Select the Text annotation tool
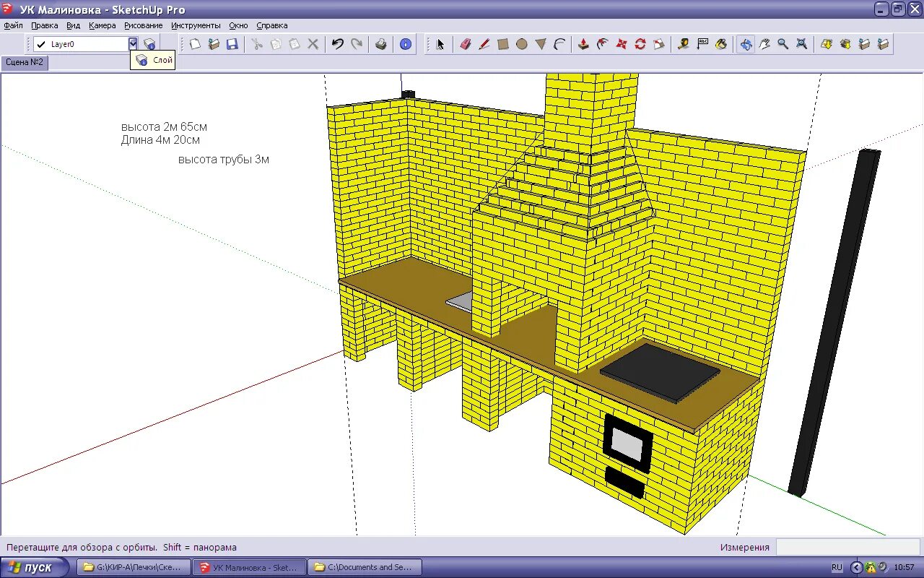Image resolution: width=924 pixels, height=578 pixels. (x=702, y=44)
